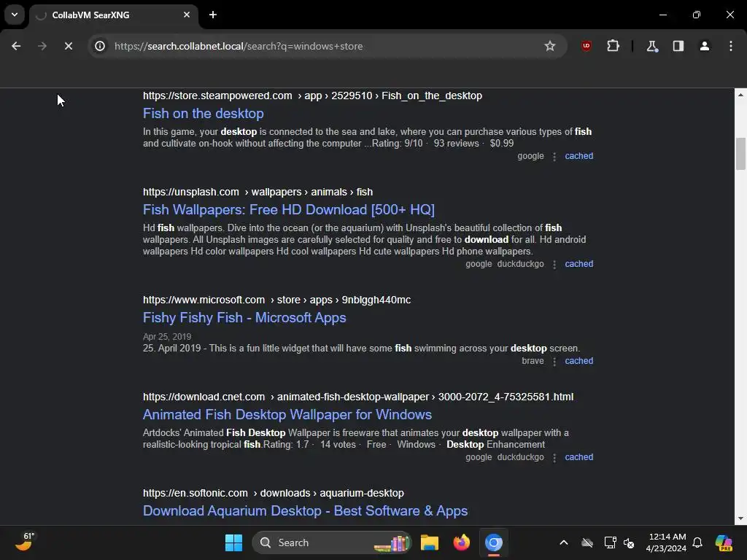Open the Chrome profile menu
Image resolution: width=747 pixels, height=560 pixels.
[x=704, y=46]
